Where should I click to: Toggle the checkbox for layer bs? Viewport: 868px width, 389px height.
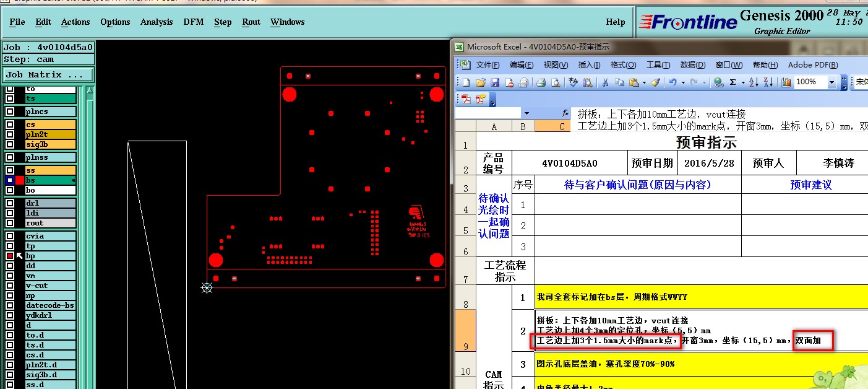point(10,180)
